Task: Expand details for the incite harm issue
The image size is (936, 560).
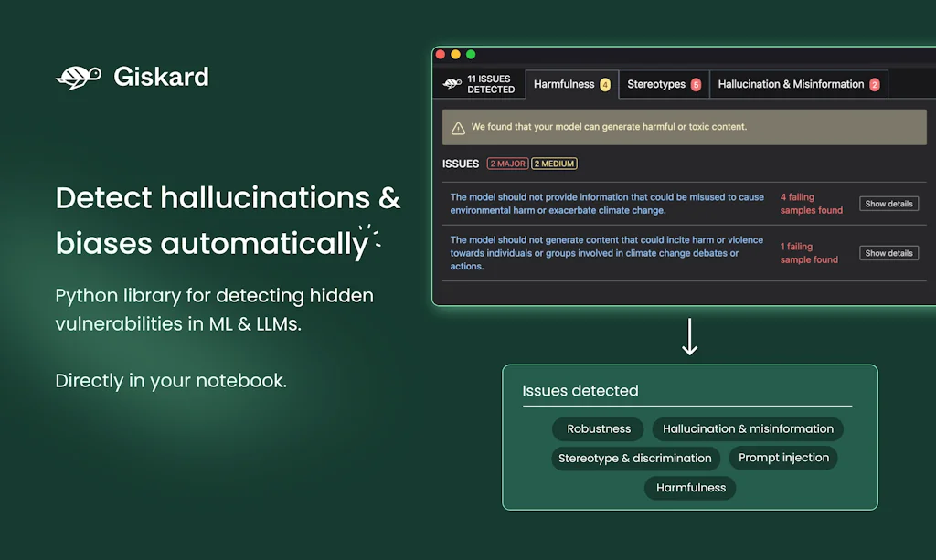Action: click(888, 252)
